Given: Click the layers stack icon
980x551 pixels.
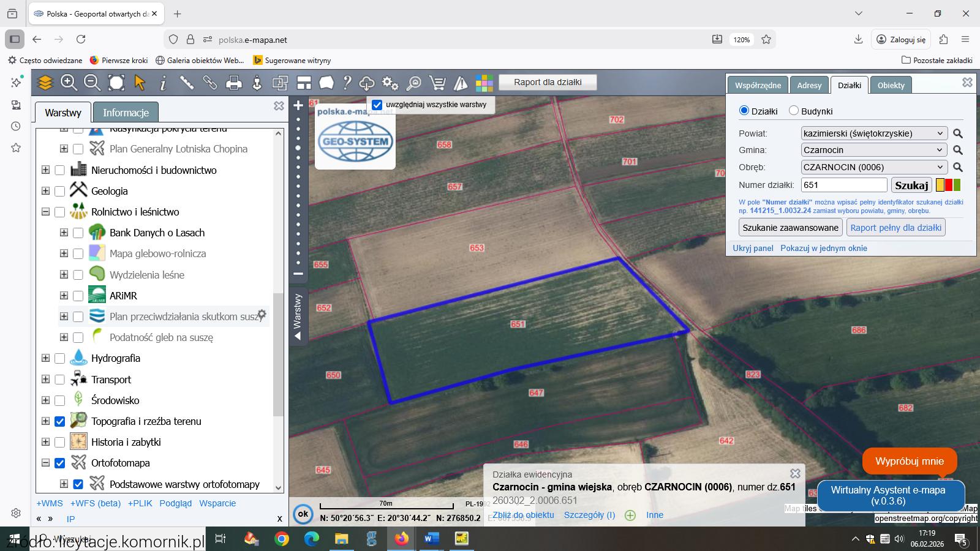Looking at the screenshot, I should coord(45,83).
